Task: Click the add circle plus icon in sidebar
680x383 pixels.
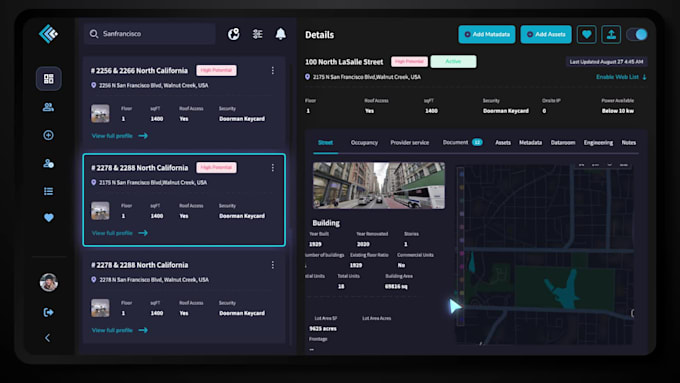Action: pyautogui.click(x=49, y=135)
